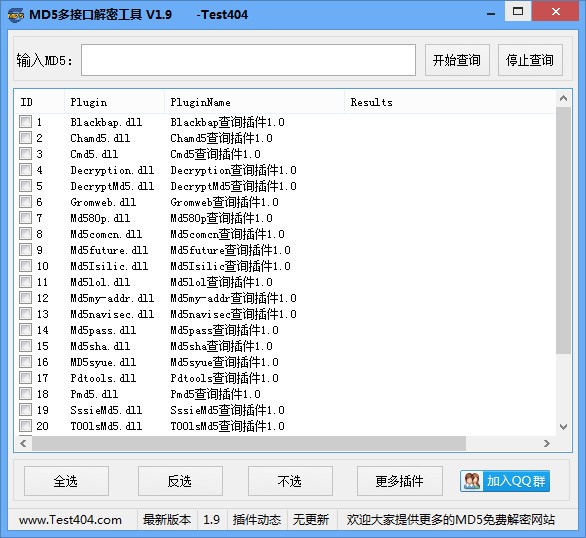This screenshot has width=586, height=538.
Task: Click the MD5 app icon in title bar
Action: [x=16, y=15]
